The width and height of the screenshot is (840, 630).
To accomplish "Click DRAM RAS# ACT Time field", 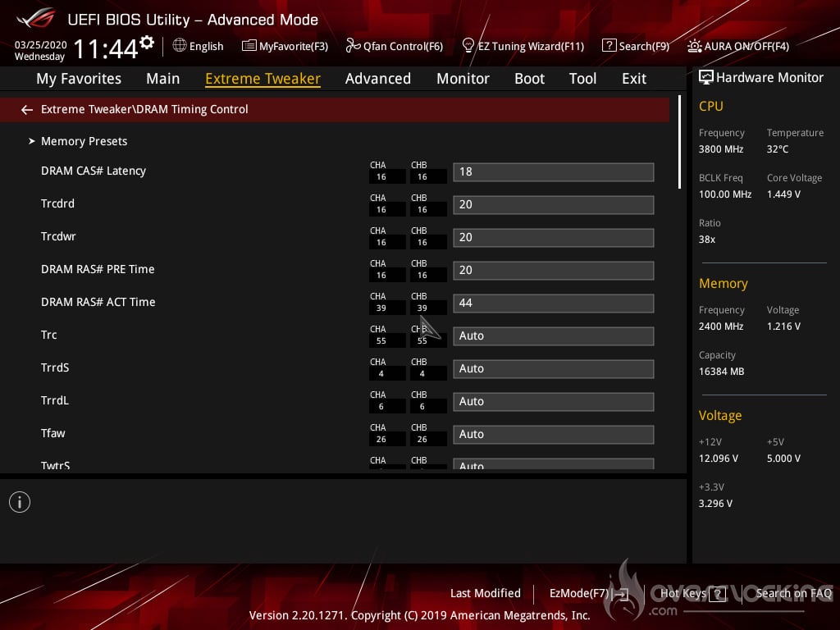I will (x=554, y=304).
